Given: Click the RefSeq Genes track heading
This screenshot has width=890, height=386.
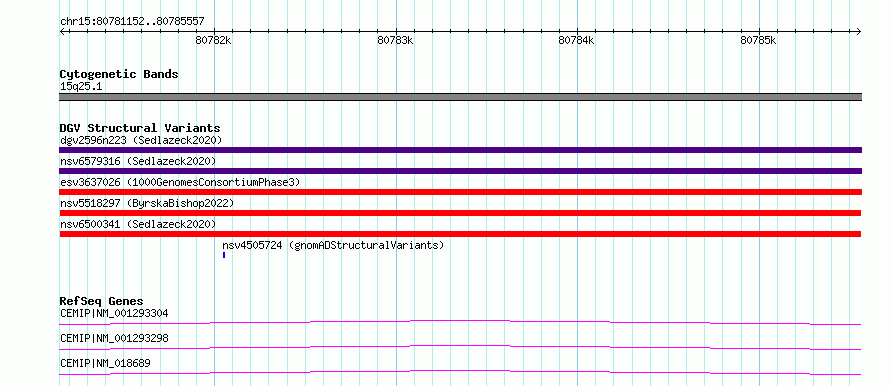Looking at the screenshot, I should [x=102, y=301].
